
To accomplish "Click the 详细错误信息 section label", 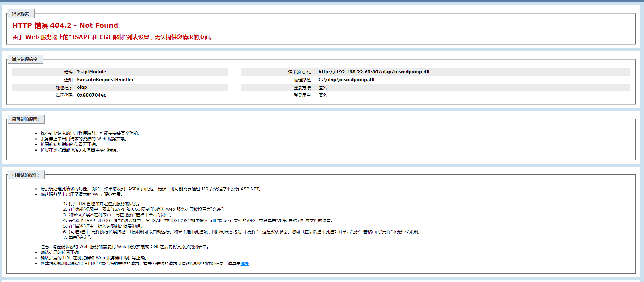I will [25, 60].
